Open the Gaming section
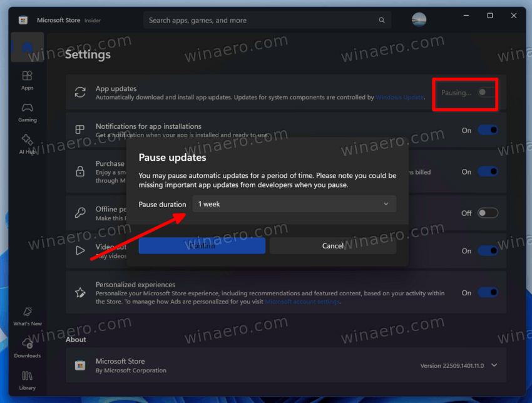This screenshot has width=532, height=403. tap(27, 112)
